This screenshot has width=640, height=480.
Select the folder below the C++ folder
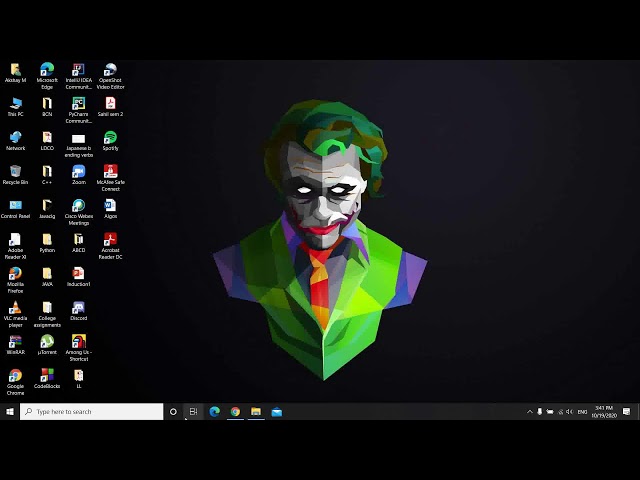[x=47, y=209]
